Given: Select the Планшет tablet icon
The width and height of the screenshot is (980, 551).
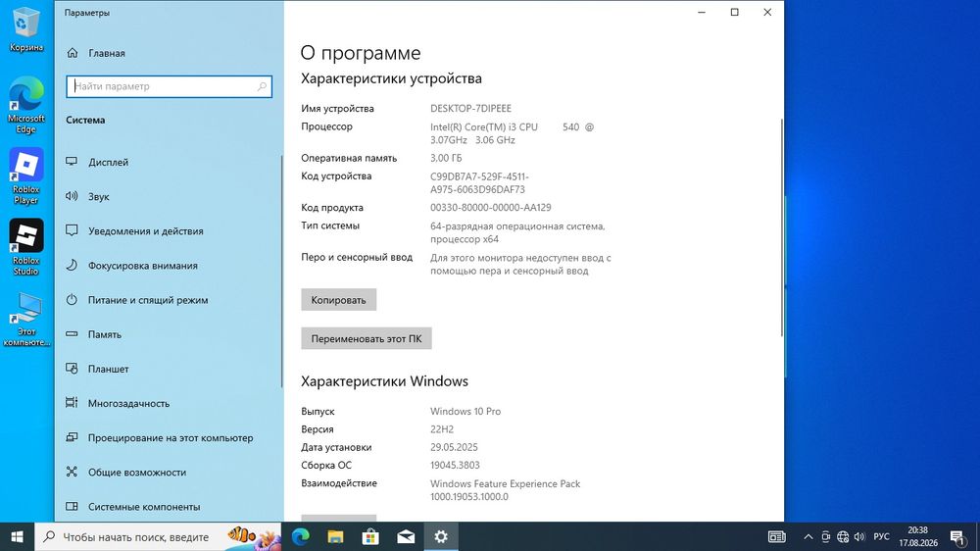Looking at the screenshot, I should tap(72, 369).
